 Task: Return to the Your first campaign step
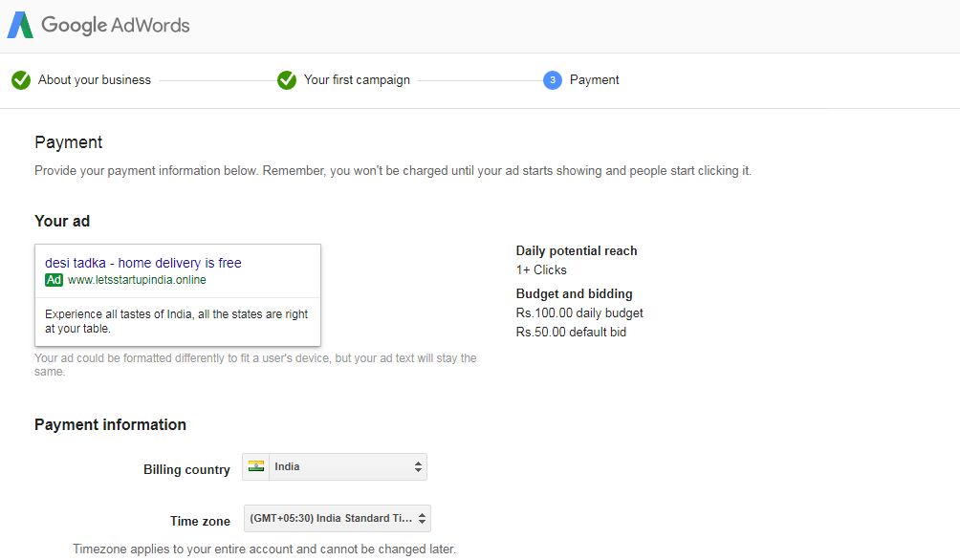(357, 80)
